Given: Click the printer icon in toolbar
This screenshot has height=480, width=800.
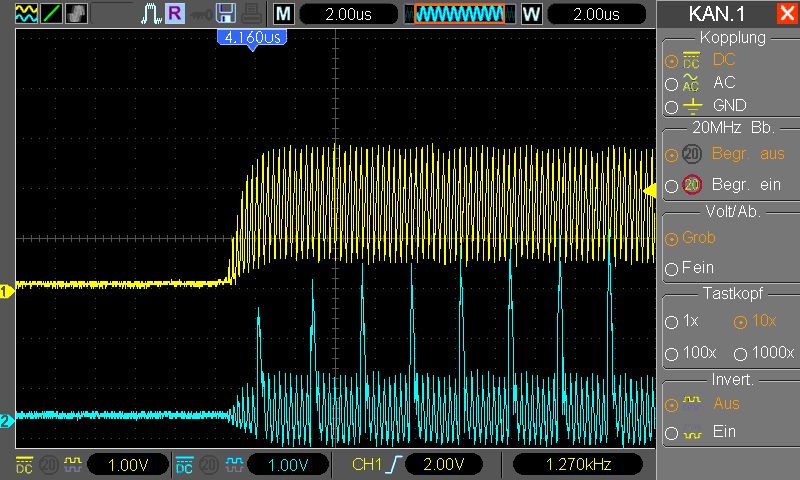Looking at the screenshot, I should tap(251, 14).
